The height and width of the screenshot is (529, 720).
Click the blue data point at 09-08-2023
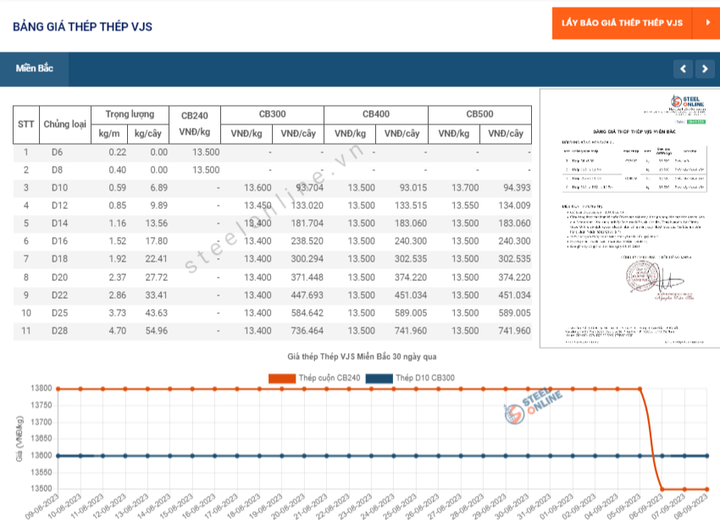coord(58,456)
